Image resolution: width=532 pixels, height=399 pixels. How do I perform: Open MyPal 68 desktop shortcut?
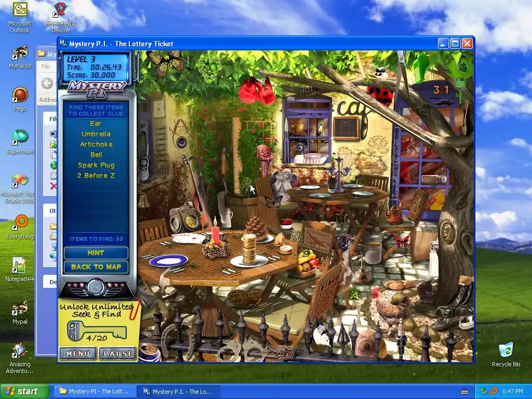[x=20, y=58]
